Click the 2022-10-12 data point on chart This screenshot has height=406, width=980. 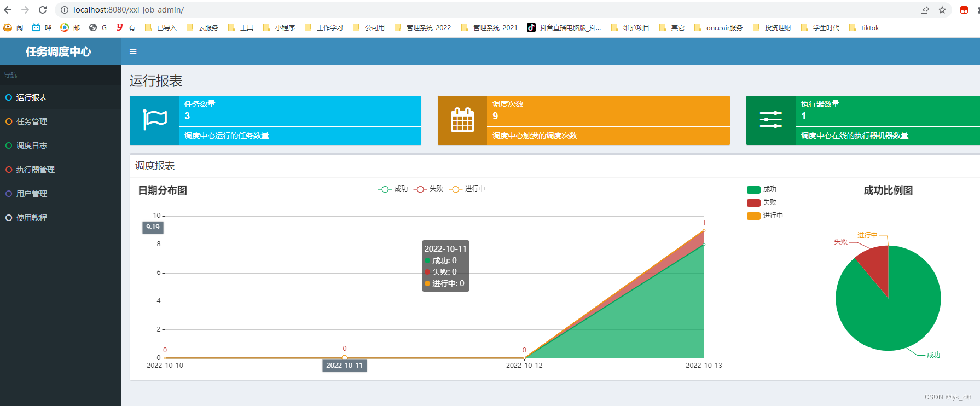(x=524, y=358)
